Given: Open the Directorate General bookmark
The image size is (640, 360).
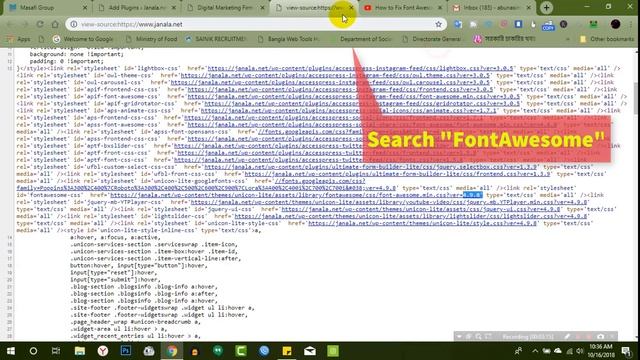Looking at the screenshot, I should (x=432, y=39).
